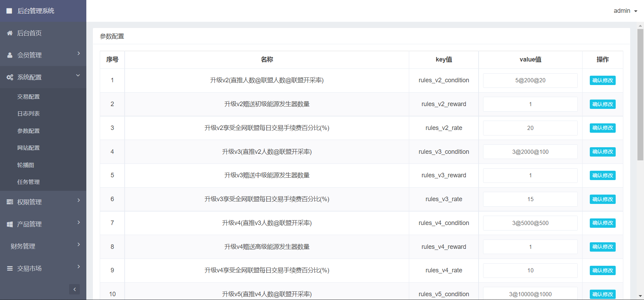The image size is (644, 300).
Task: Go to 后台首页 in sidebar
Action: pos(43,33)
